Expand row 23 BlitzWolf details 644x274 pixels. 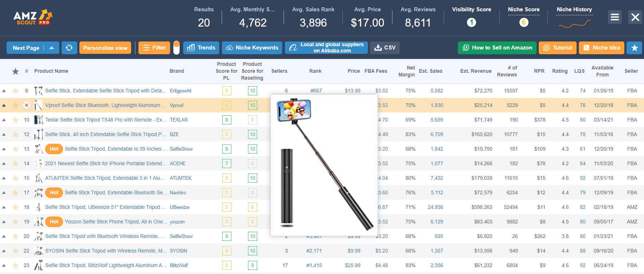point(4,265)
